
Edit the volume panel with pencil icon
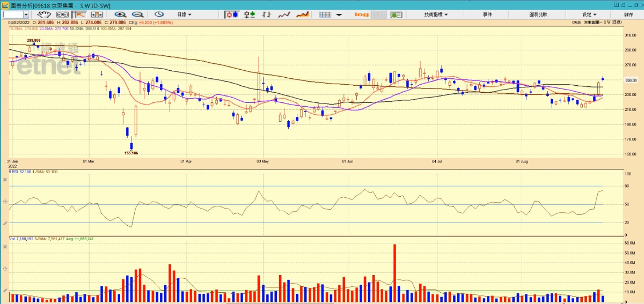5,290
